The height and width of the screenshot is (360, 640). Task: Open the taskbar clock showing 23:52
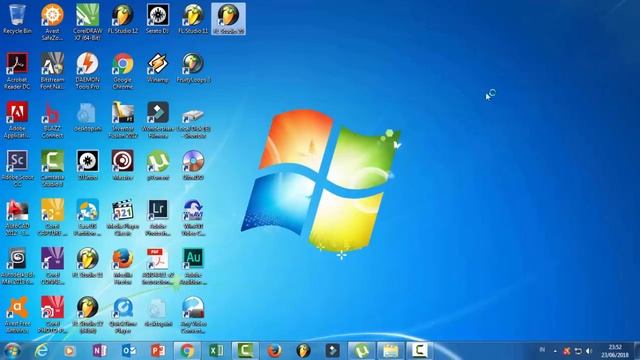click(614, 351)
